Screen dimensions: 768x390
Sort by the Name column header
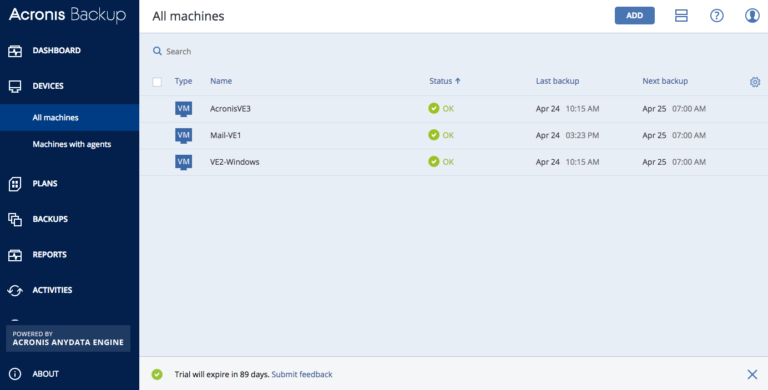pos(221,81)
